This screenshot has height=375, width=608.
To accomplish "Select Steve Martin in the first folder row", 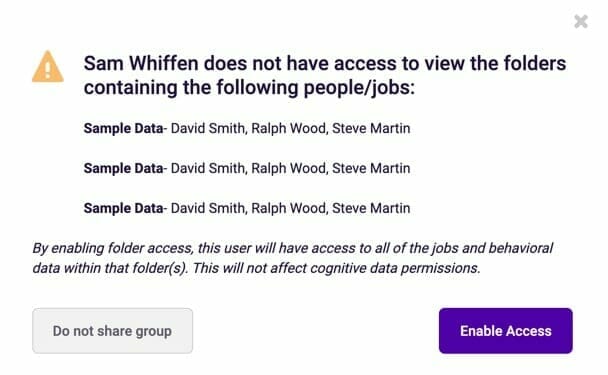I will pyautogui.click(x=371, y=128).
